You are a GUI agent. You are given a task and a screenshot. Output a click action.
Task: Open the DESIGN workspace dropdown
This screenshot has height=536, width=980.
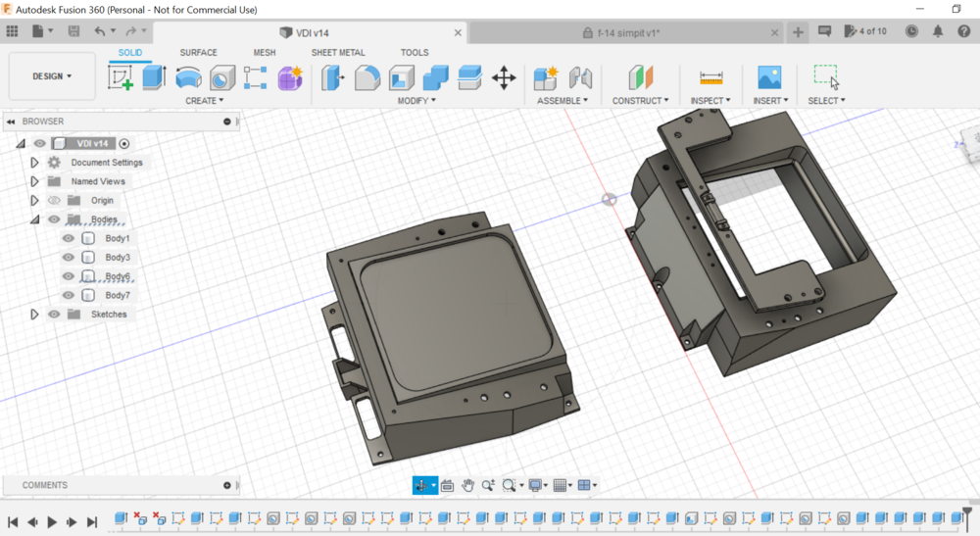(x=52, y=76)
